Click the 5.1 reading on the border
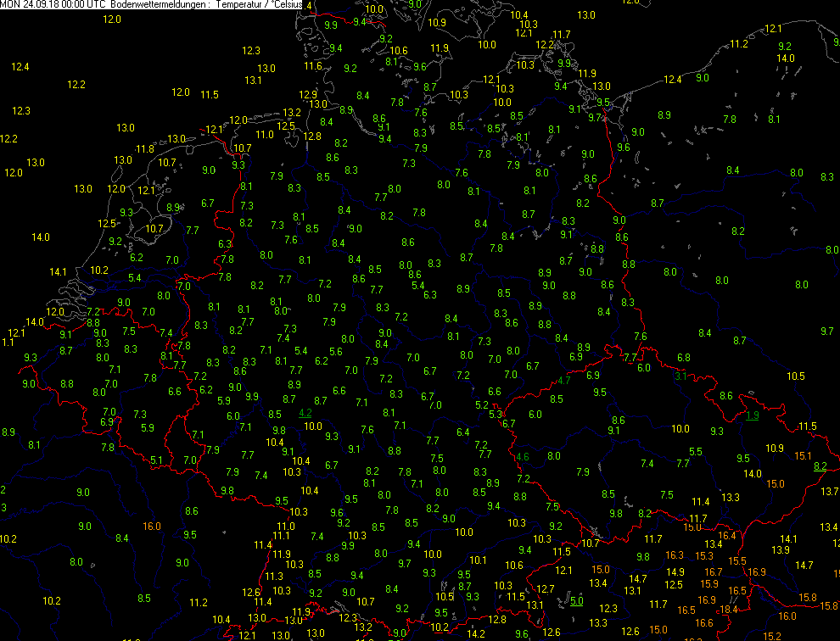Image resolution: width=840 pixels, height=641 pixels. (x=156, y=460)
